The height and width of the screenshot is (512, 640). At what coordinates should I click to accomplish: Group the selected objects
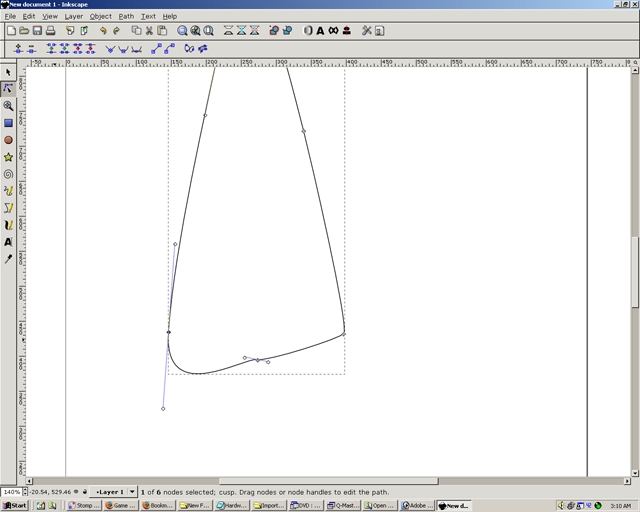tap(274, 31)
